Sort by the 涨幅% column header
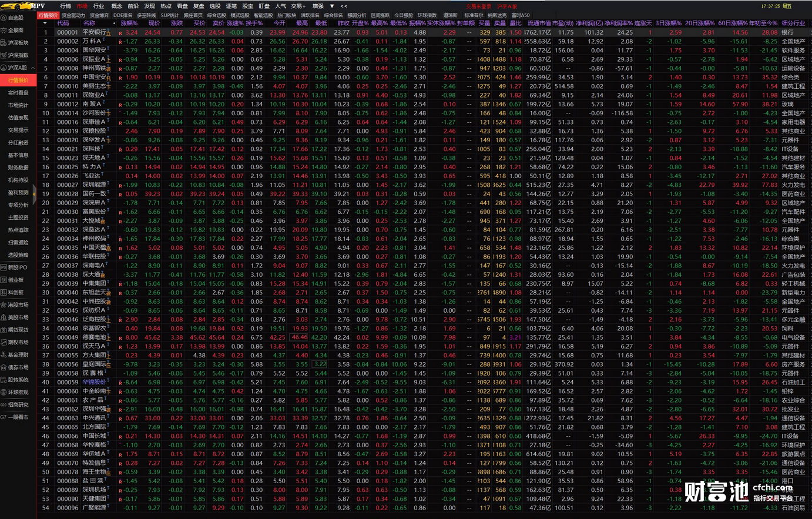812x519 pixels. pyautogui.click(x=129, y=24)
